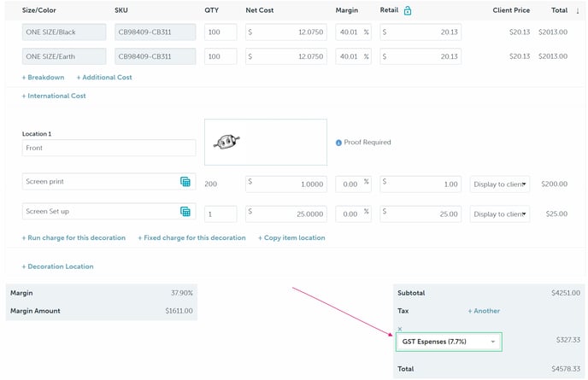The image size is (588, 380).
Task: Add a run charge for this decoration
Action: 73,238
